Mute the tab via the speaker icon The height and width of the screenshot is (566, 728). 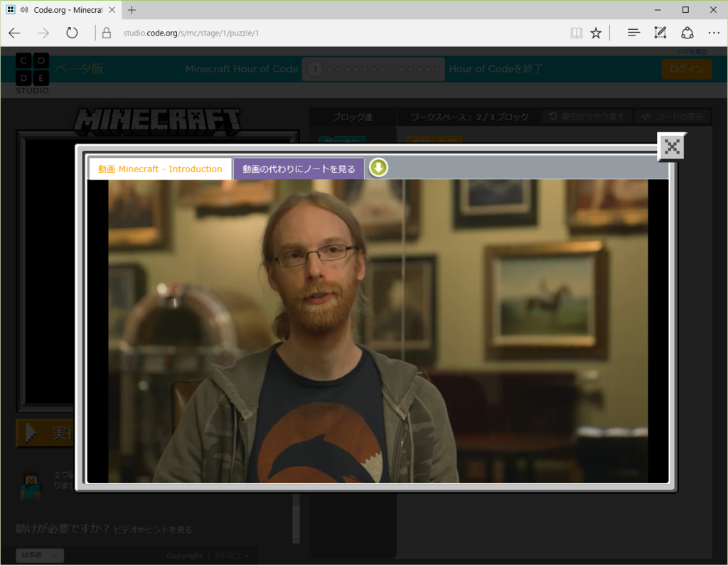(x=24, y=10)
